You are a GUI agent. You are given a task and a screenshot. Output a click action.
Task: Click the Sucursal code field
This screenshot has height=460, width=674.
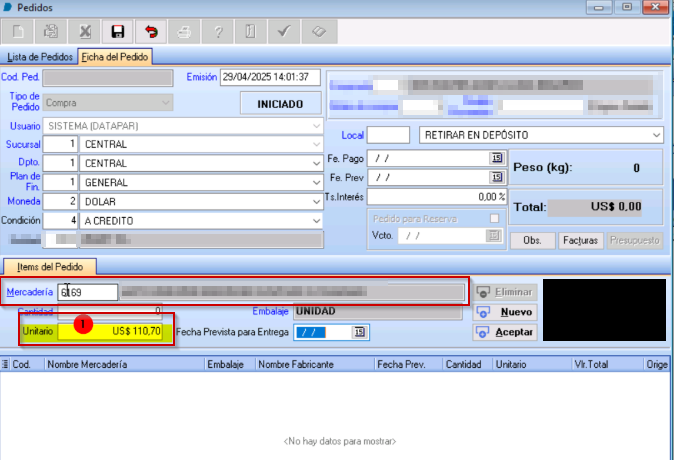(60, 144)
